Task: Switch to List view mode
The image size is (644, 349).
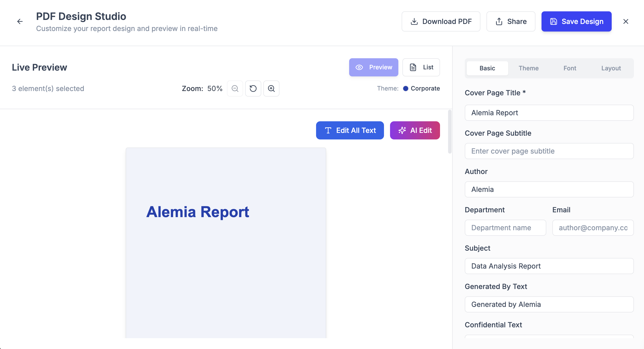Action: [421, 67]
